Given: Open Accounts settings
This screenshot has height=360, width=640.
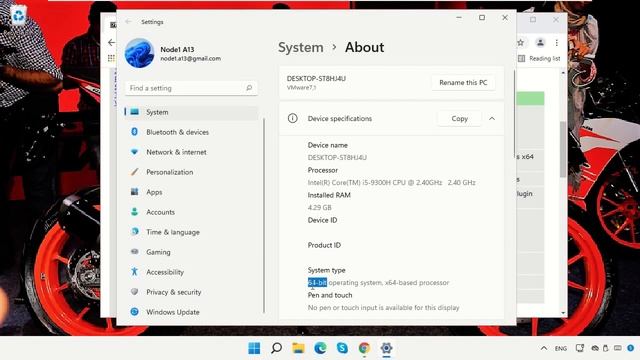Looking at the screenshot, I should click(x=191, y=212).
